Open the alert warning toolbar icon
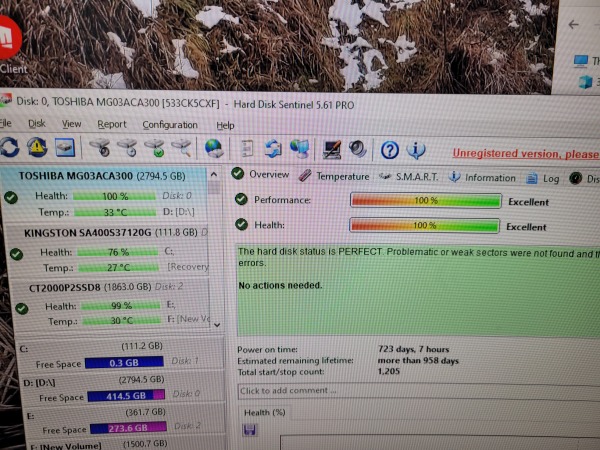The image size is (600, 450). pos(37,147)
